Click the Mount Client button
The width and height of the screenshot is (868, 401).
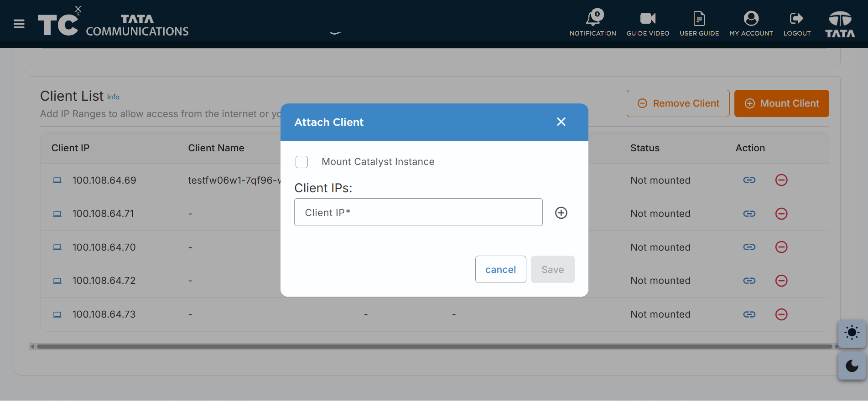coord(781,103)
